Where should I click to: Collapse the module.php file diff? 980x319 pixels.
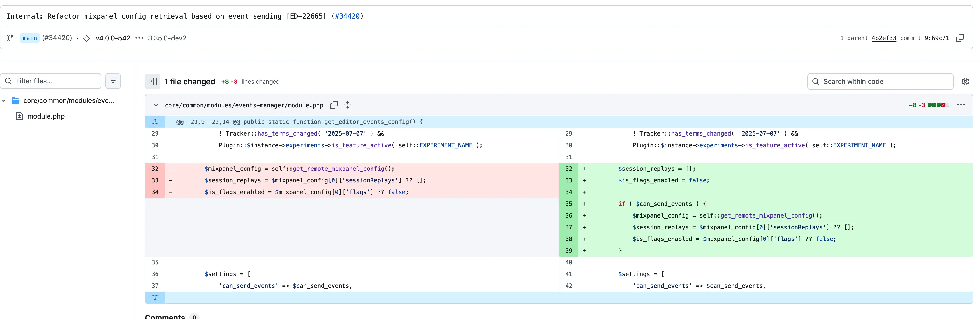point(156,105)
